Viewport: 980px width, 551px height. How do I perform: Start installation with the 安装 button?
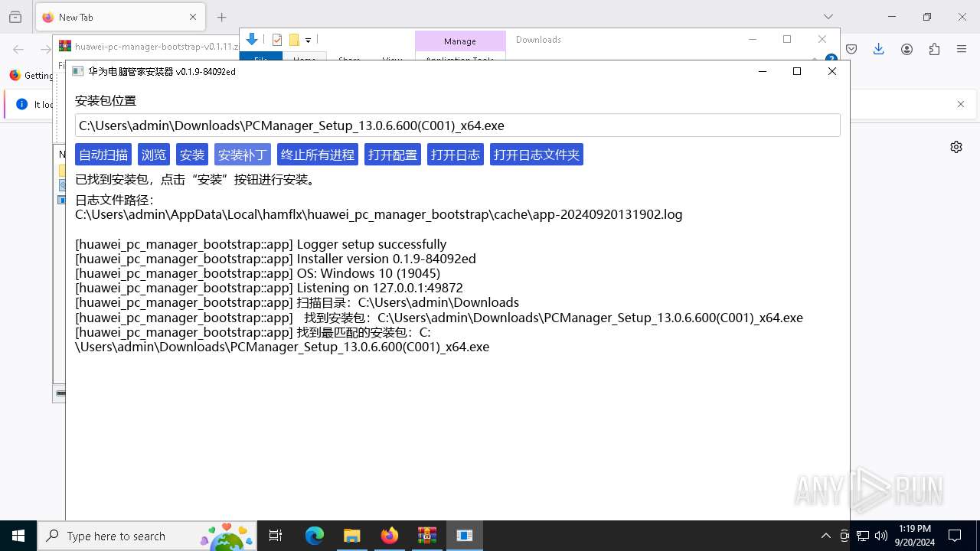(192, 155)
